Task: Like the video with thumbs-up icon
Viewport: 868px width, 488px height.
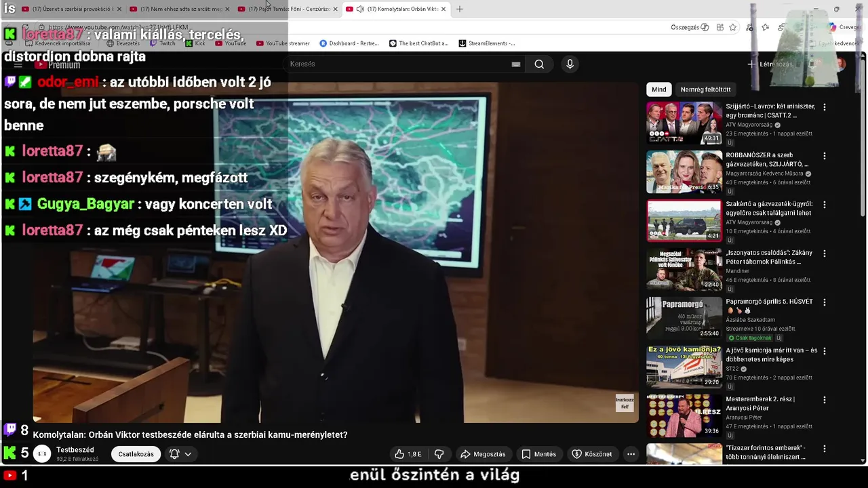Action: click(408, 454)
